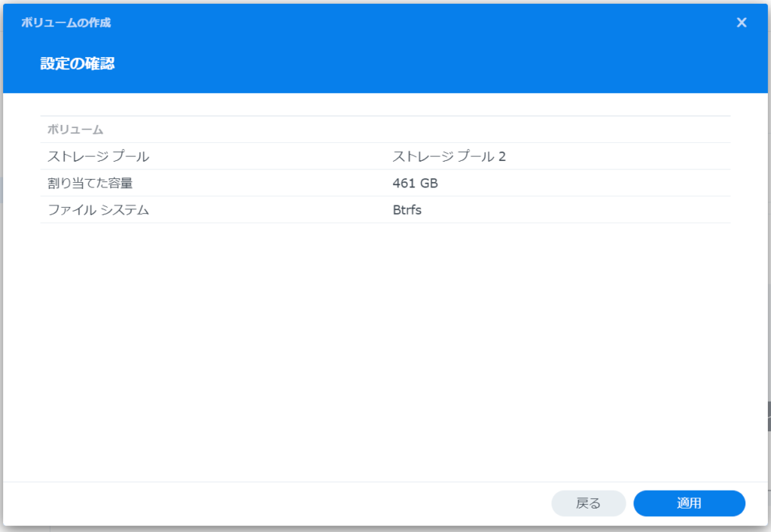Select the 461 GB capacity value
The image size is (771, 532).
[x=415, y=184]
